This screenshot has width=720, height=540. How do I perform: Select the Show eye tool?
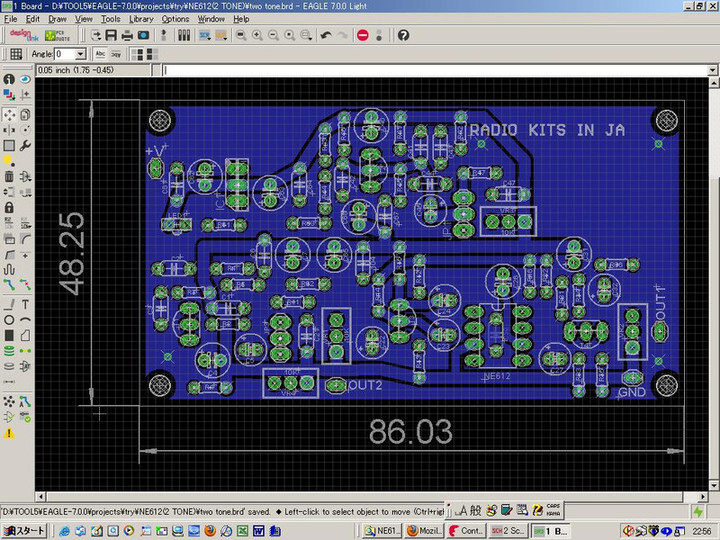click(25, 79)
